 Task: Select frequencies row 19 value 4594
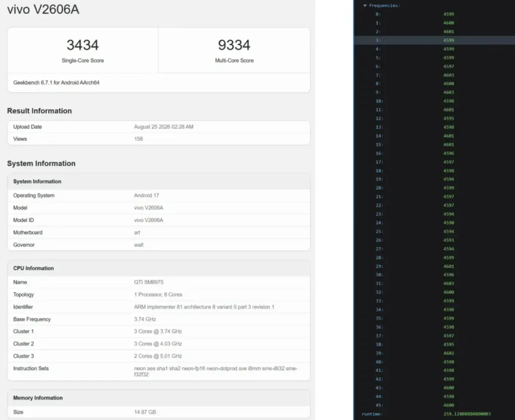(449, 179)
